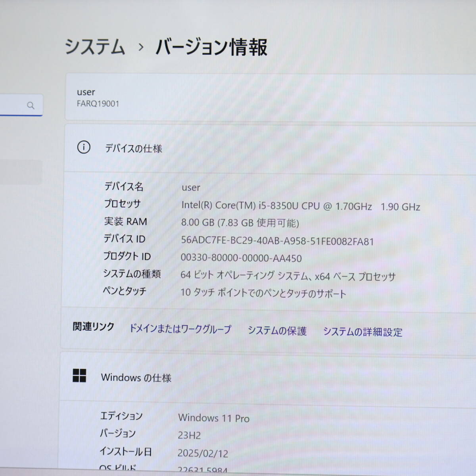Select the ペンとタッチ label

pos(125,291)
